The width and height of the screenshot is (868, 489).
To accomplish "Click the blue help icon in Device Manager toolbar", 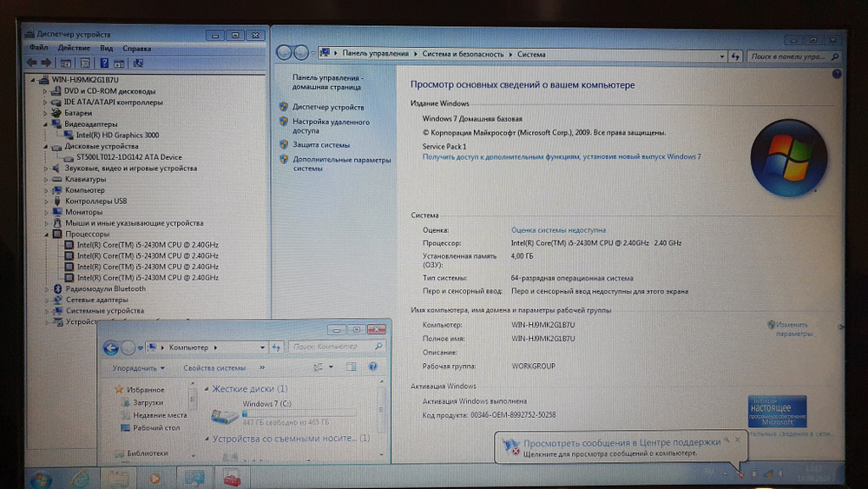I will pyautogui.click(x=104, y=63).
